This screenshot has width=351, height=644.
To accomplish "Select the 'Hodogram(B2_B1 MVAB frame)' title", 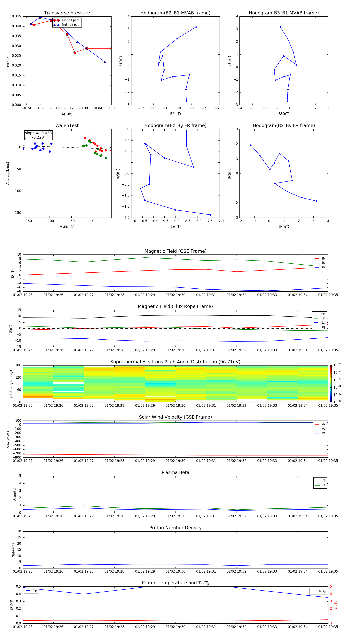I will (175, 13).
